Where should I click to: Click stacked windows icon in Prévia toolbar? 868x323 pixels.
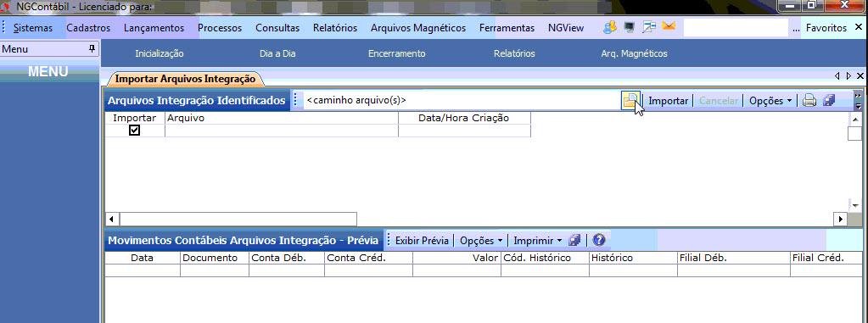pos(574,241)
